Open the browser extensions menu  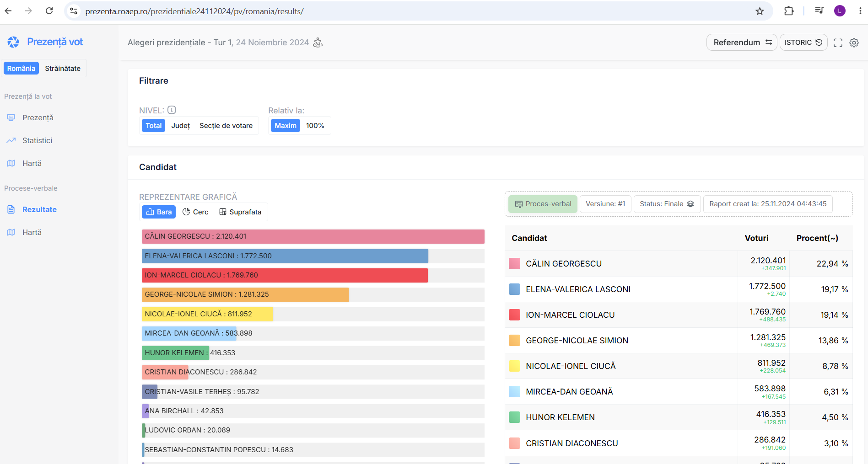(789, 11)
